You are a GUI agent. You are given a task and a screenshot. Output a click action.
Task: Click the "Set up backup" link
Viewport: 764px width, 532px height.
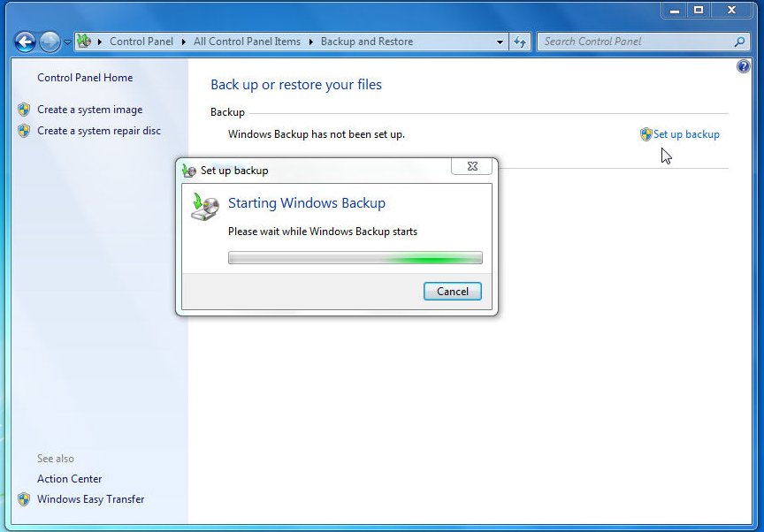[686, 134]
